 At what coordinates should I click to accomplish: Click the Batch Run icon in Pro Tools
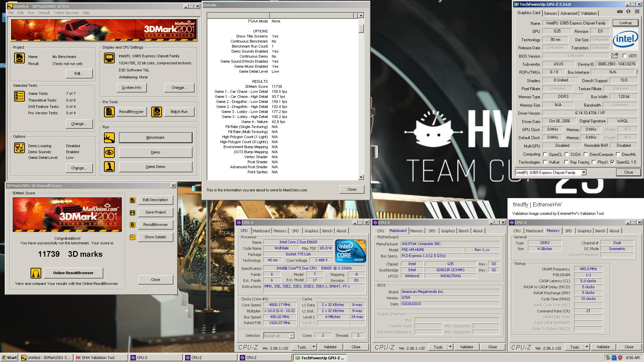click(x=156, y=112)
